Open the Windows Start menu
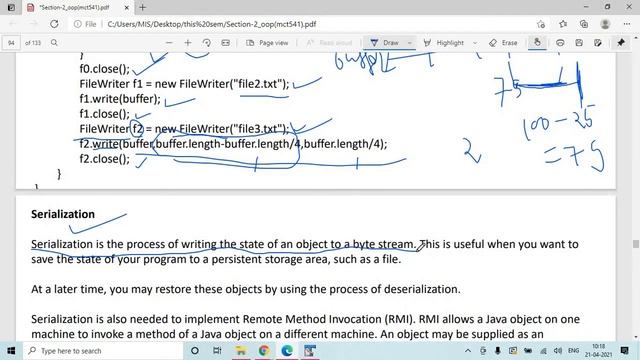This screenshot has width=640, height=360. pyautogui.click(x=11, y=351)
